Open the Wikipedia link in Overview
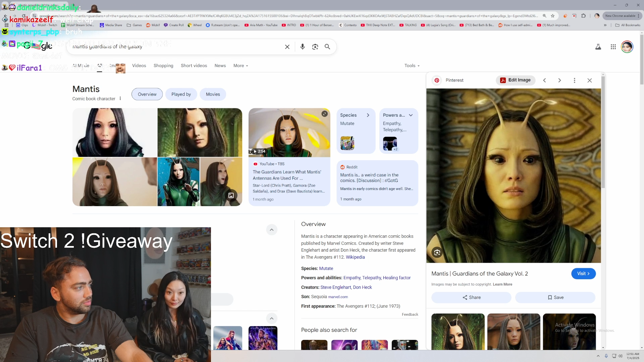Image resolution: width=644 pixels, height=362 pixels. 355,257
